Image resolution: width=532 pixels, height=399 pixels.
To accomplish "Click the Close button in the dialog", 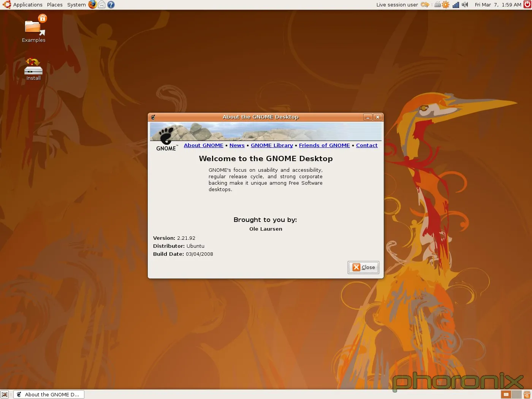I will click(x=363, y=267).
